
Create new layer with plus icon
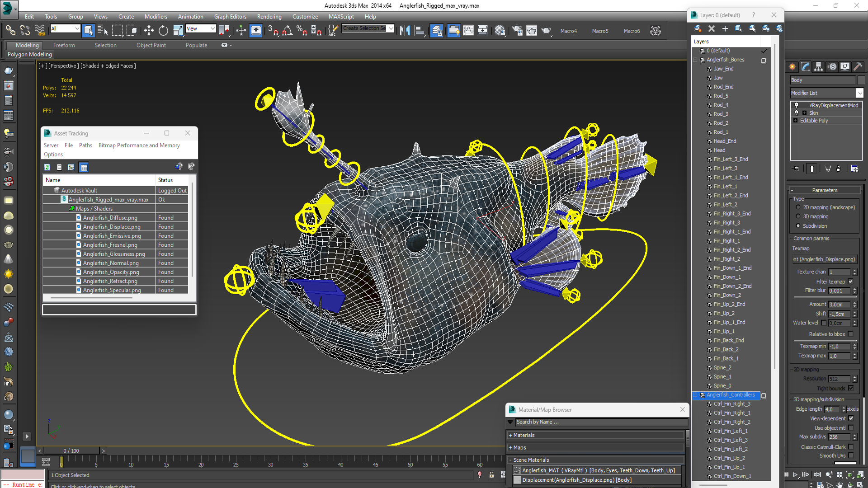pos(725,28)
